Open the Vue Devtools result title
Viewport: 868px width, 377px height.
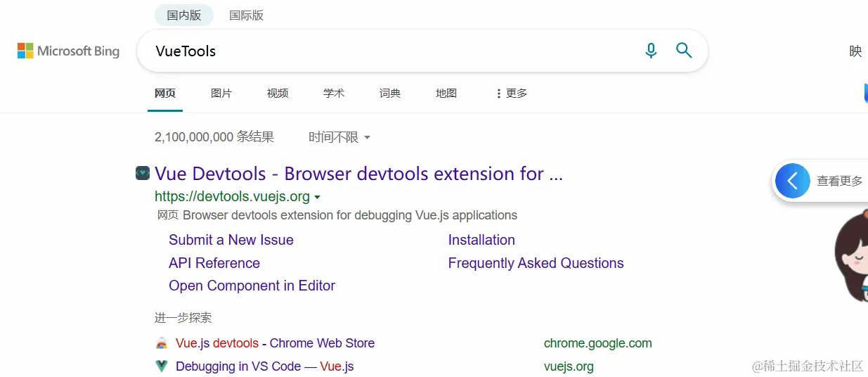click(358, 174)
